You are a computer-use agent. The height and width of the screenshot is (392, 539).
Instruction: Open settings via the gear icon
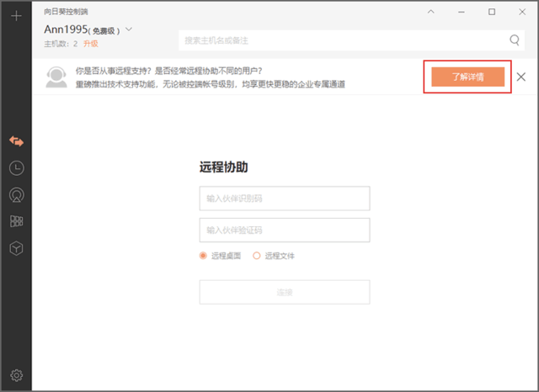pos(16,375)
